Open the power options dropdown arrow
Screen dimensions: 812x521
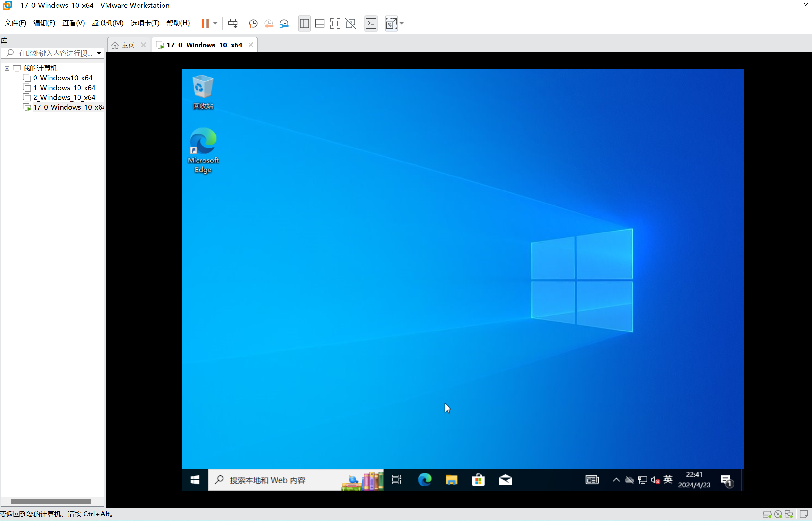pos(215,23)
